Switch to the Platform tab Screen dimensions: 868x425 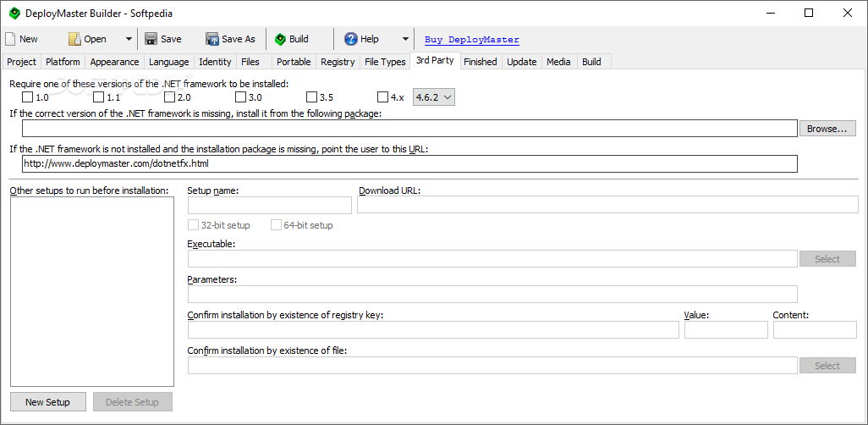point(63,62)
